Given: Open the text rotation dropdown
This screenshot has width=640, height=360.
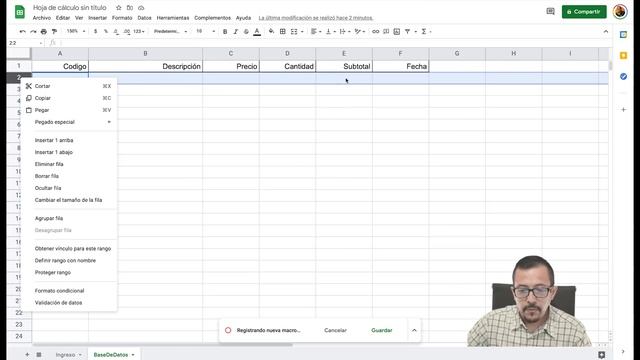Looking at the screenshot, I should point(359,31).
